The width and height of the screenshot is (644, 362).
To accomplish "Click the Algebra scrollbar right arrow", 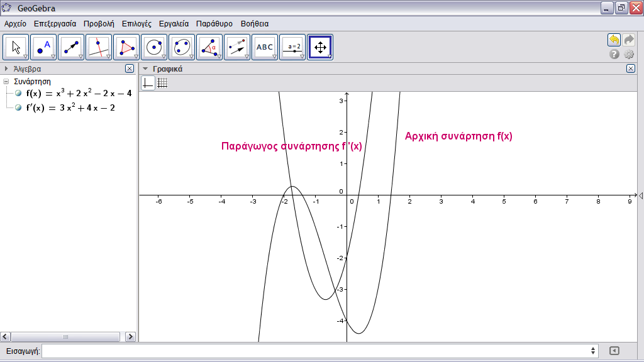I will (130, 337).
